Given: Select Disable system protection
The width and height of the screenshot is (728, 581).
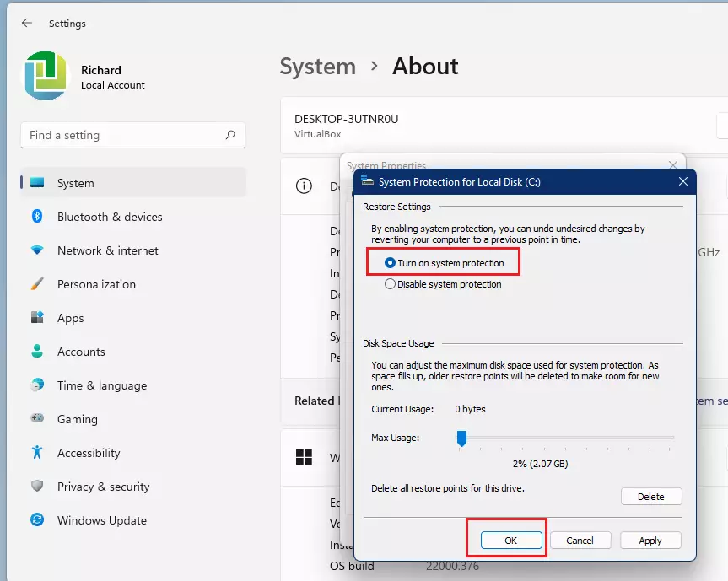Looking at the screenshot, I should click(444, 284).
